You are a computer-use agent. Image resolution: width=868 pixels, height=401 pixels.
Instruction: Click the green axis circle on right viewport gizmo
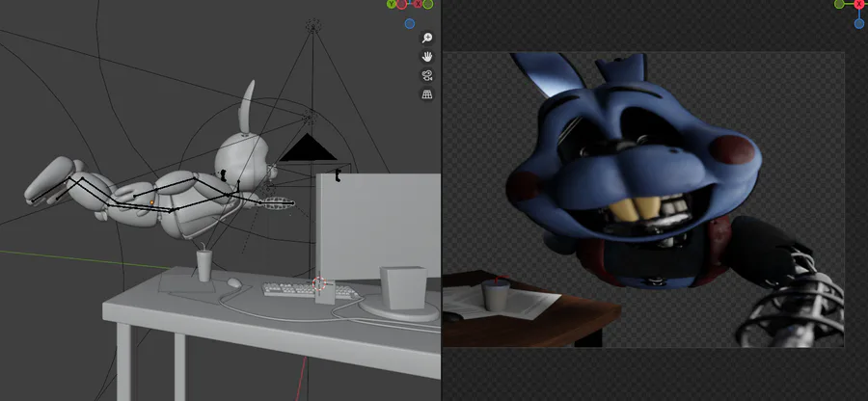(839, 4)
